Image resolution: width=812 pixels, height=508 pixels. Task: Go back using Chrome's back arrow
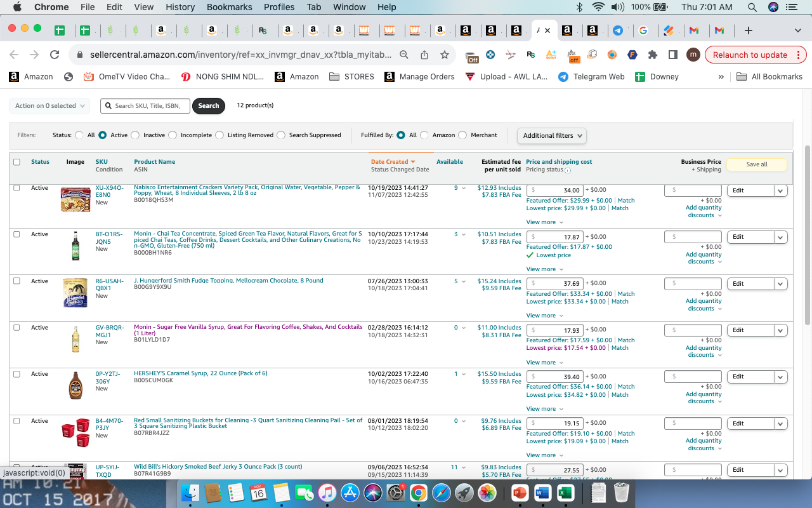coord(14,55)
